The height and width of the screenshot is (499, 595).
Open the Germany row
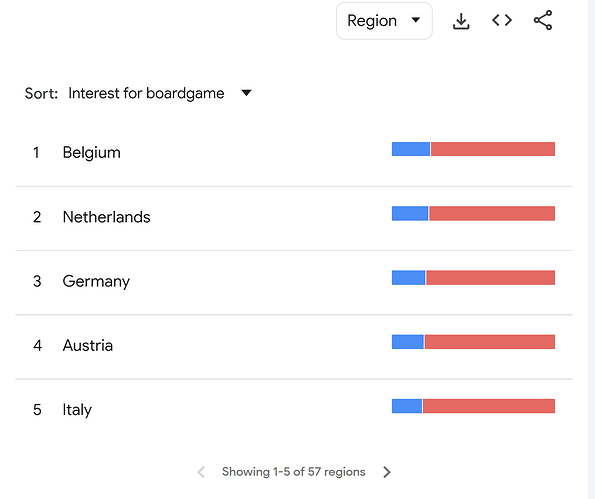[294, 282]
